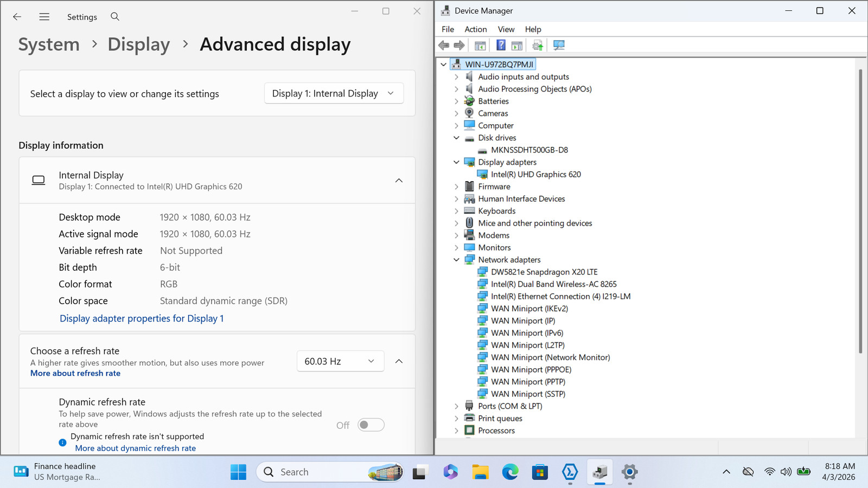Click the Settings search magnifier icon
The image size is (868, 488).
coord(115,17)
